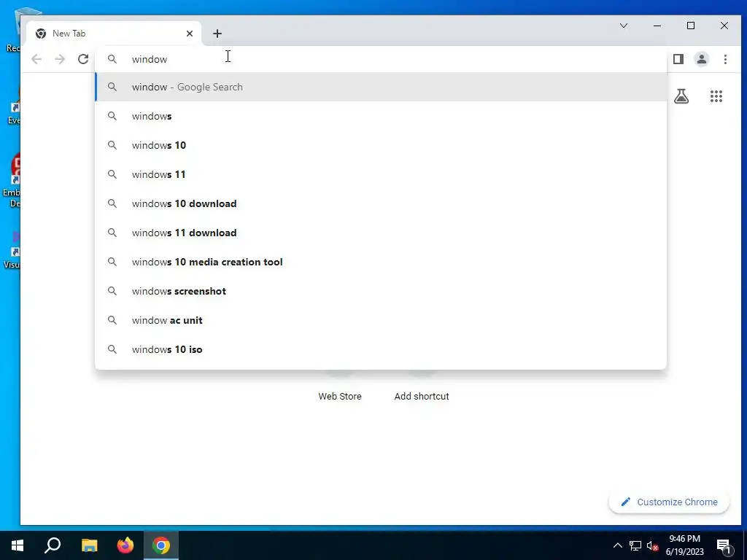The height and width of the screenshot is (560, 747).
Task: Close the New Tab tab
Action: pos(190,34)
